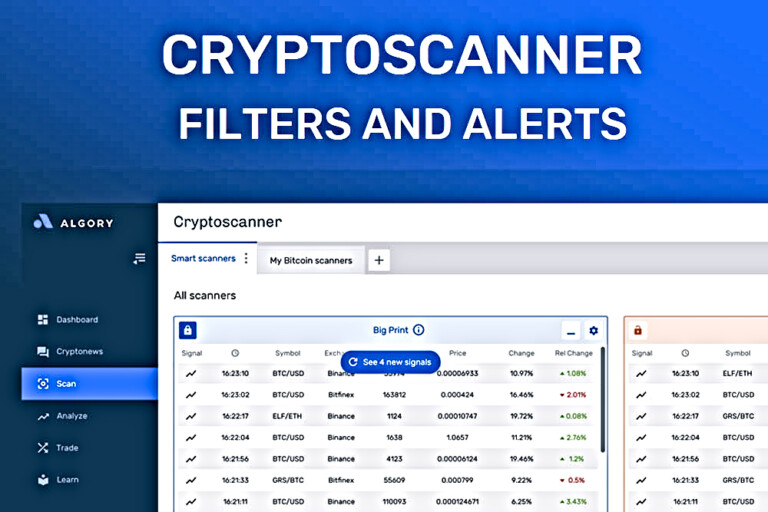
Task: Click the Dashboard grid icon
Action: tap(43, 319)
